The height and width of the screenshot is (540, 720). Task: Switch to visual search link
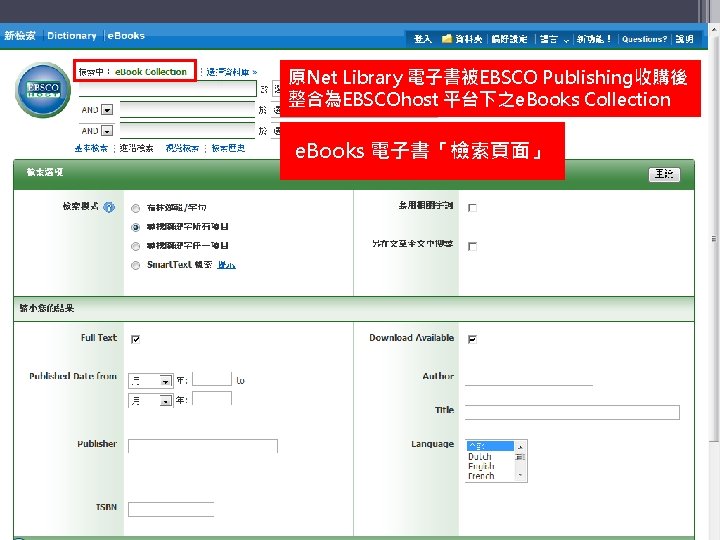tap(182, 148)
